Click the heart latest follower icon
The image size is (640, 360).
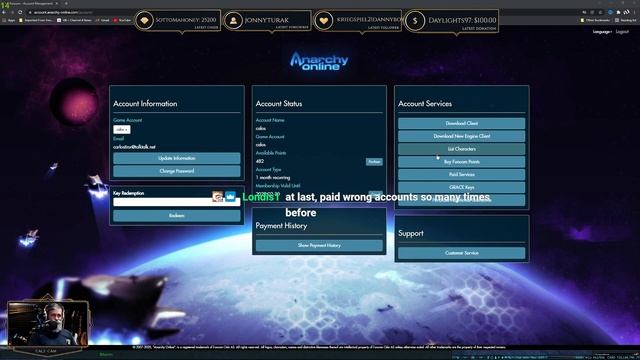coord(324,20)
